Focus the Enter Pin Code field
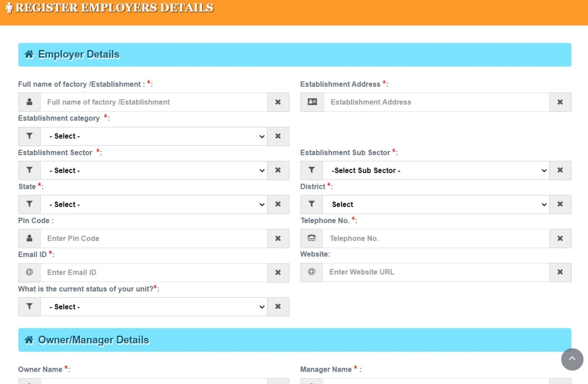The width and height of the screenshot is (588, 384). click(x=153, y=238)
